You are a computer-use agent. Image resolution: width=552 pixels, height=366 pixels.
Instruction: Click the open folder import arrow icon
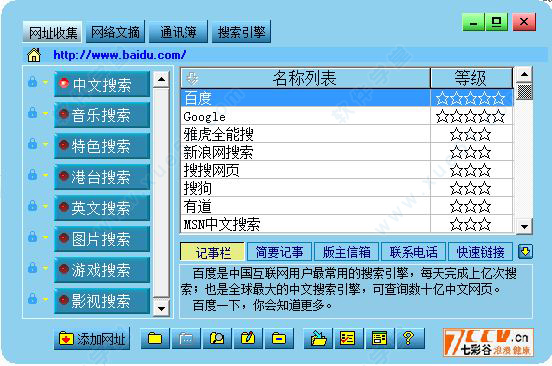(x=318, y=339)
